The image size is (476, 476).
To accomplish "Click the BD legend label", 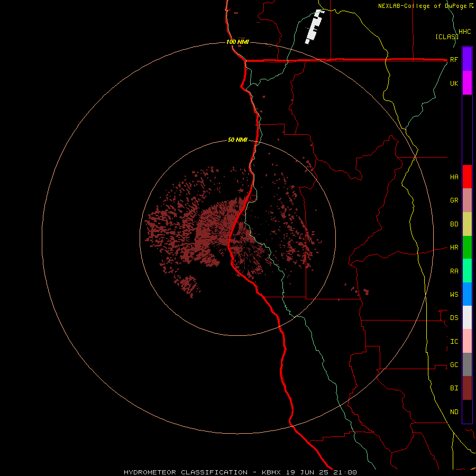I will point(454,224).
